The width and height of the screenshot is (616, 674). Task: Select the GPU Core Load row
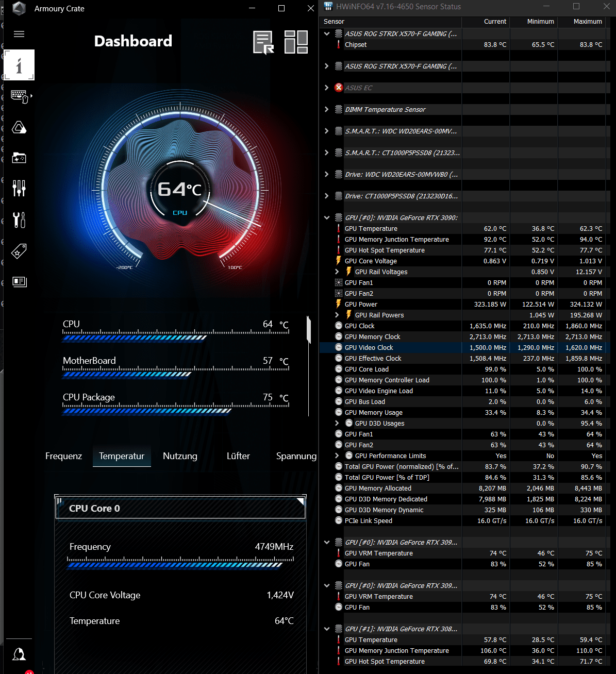464,369
